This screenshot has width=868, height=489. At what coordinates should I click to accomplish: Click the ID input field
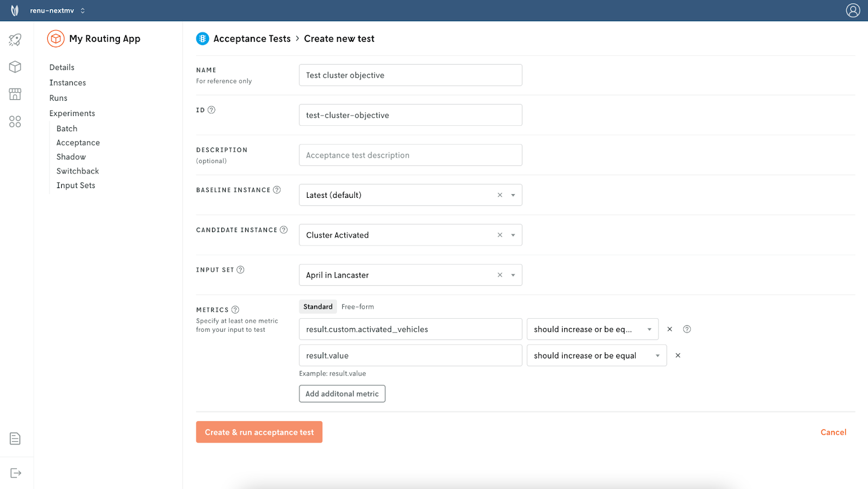pyautogui.click(x=411, y=115)
